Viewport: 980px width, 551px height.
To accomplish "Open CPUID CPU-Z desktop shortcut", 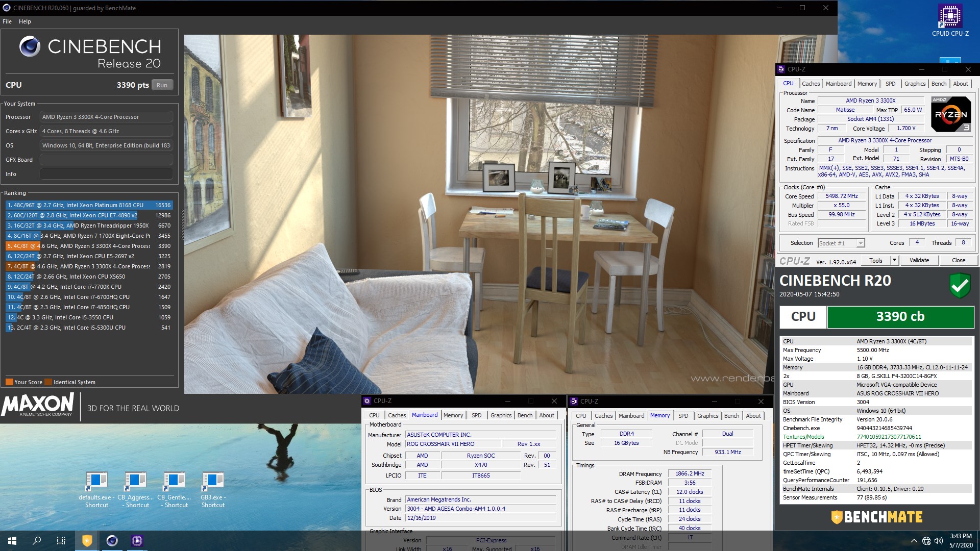I will (950, 20).
